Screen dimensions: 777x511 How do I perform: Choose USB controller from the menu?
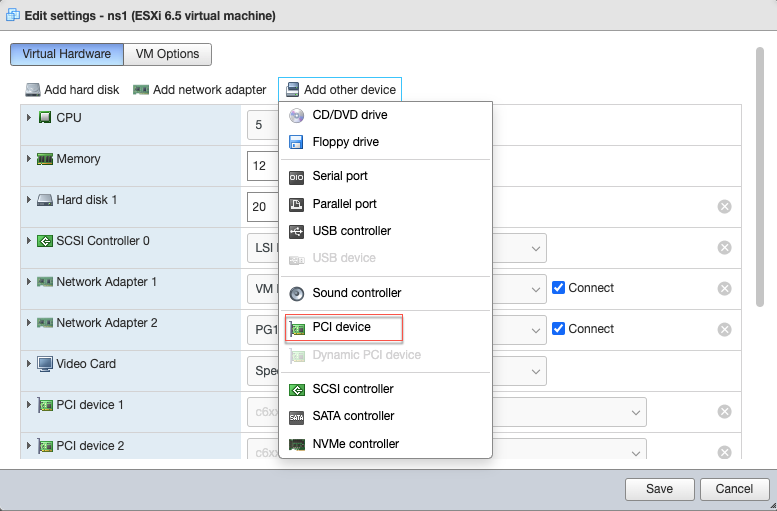[x=386, y=231]
